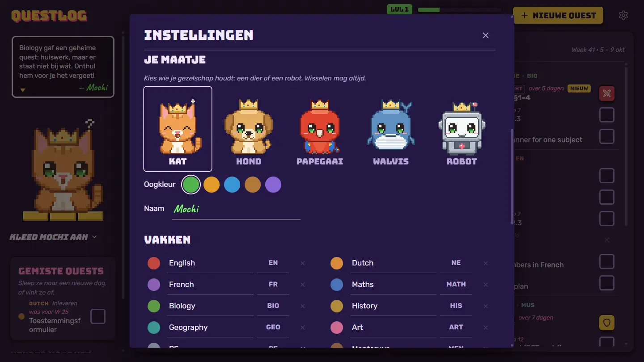Edit the Geography subject color dot

pyautogui.click(x=154, y=328)
